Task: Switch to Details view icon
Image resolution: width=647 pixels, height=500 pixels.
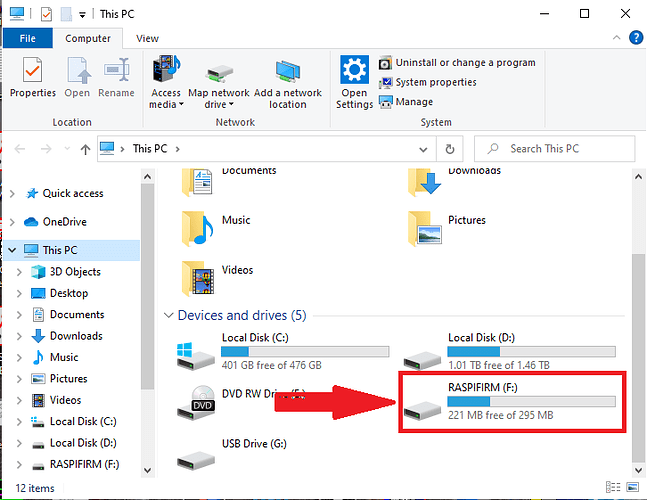Action: [x=613, y=487]
